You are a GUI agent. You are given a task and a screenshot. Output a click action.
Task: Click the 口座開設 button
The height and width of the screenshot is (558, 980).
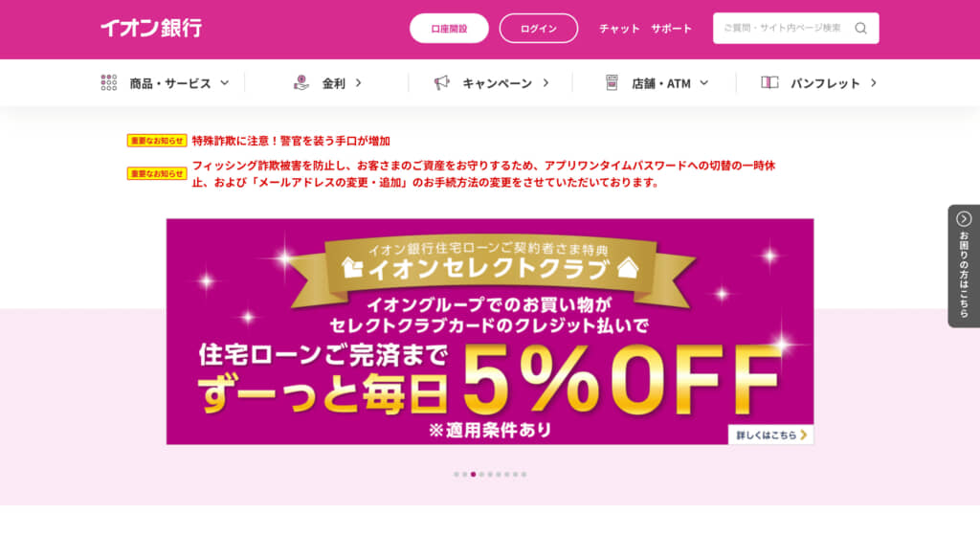click(449, 28)
